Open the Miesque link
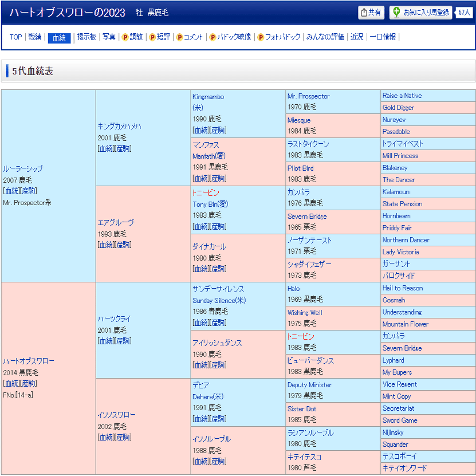This screenshot has width=476, height=476. pos(299,120)
